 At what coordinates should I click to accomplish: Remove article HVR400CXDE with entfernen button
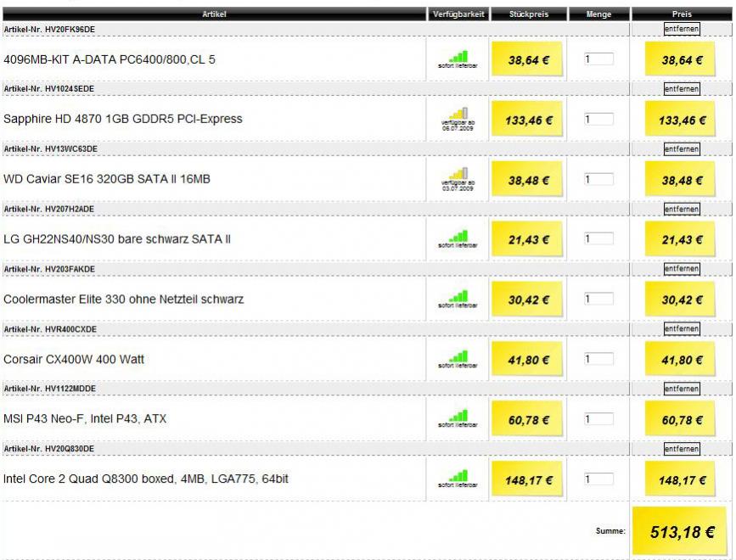(682, 328)
